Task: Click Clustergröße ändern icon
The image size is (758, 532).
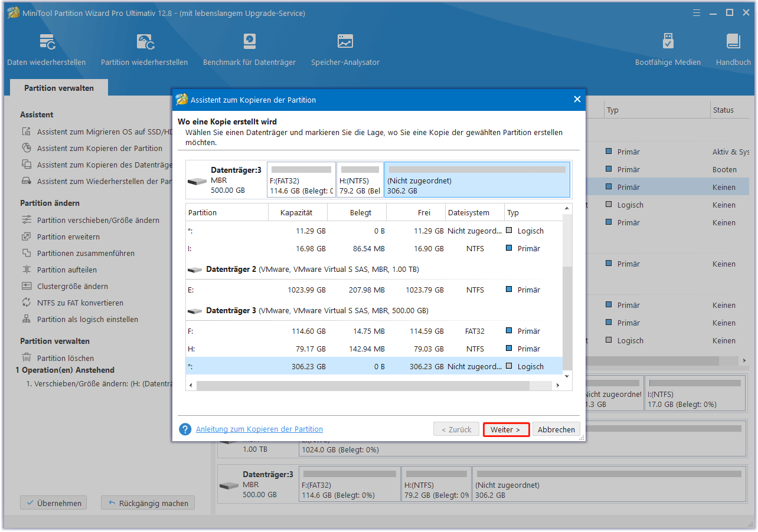Action: pyautogui.click(x=27, y=286)
